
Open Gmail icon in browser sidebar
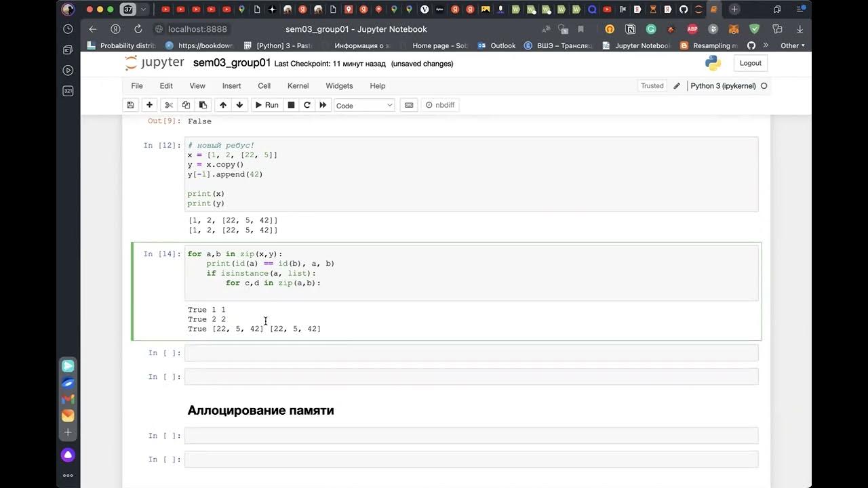68,399
